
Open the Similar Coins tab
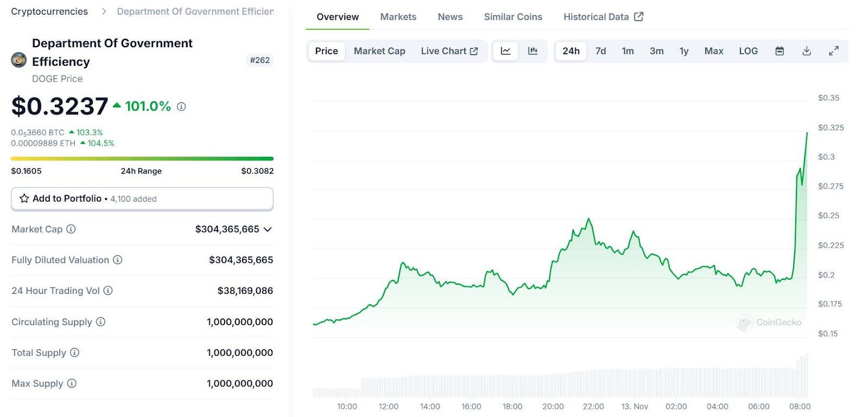(513, 17)
